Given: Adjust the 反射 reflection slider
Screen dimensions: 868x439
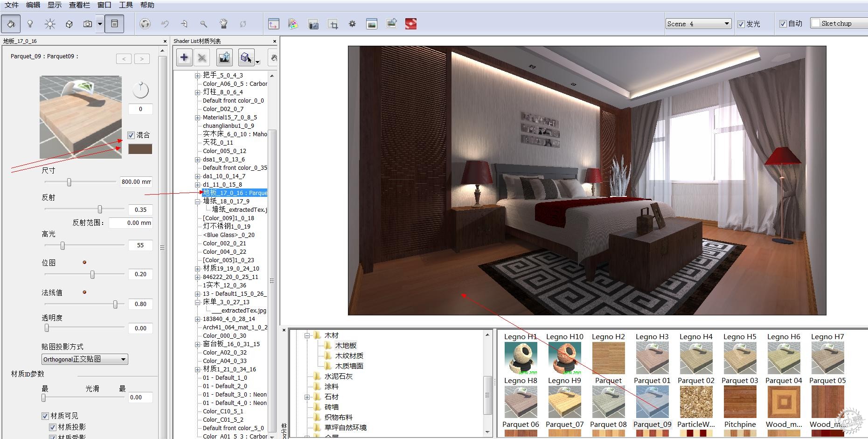Looking at the screenshot, I should tap(100, 209).
